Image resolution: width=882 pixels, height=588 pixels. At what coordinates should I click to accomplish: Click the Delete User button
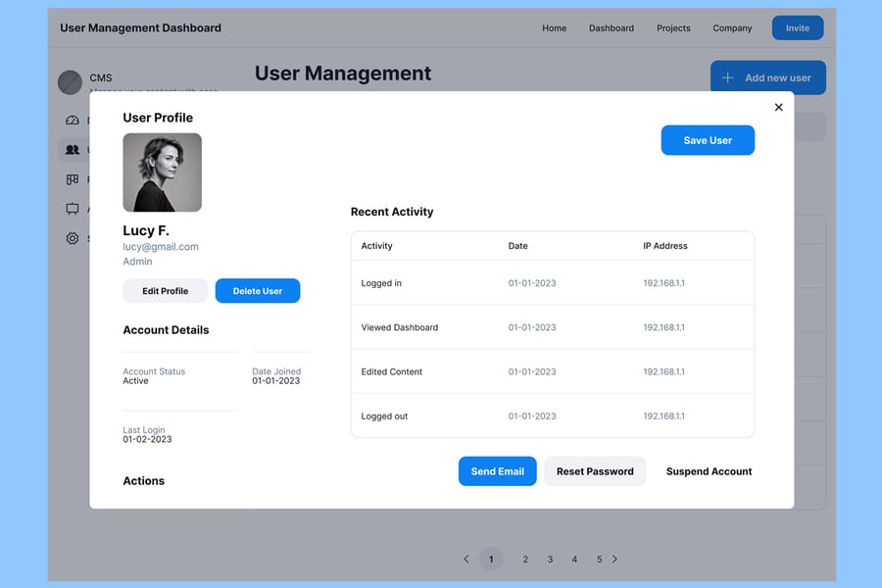click(258, 291)
